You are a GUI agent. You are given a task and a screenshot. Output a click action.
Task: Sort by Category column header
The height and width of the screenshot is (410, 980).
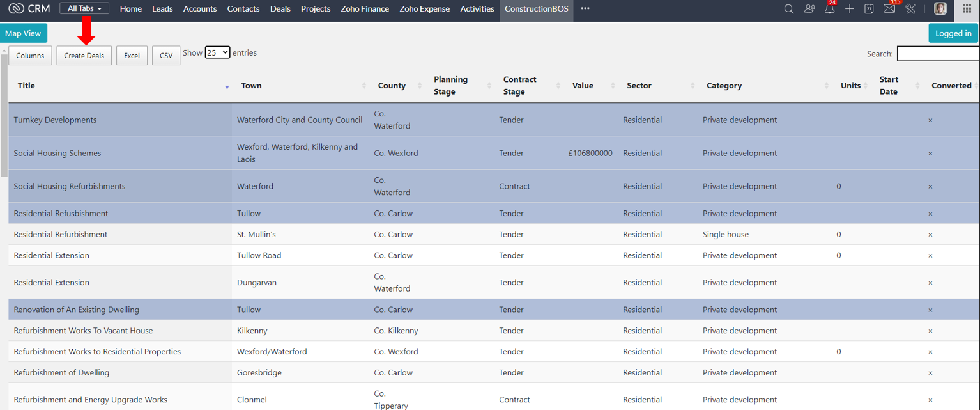tap(765, 86)
